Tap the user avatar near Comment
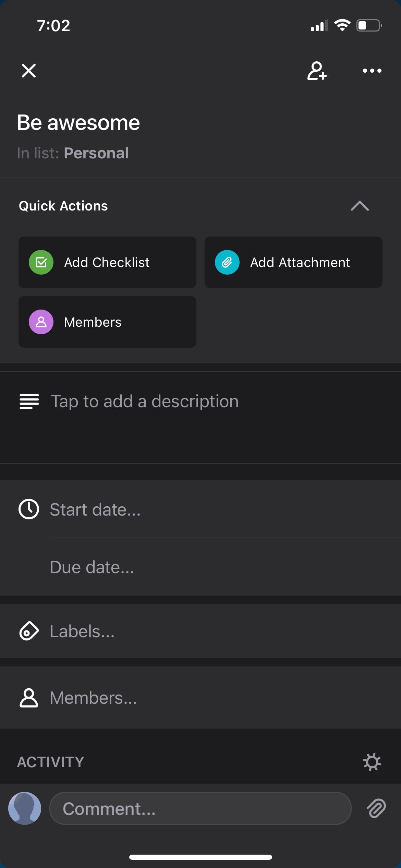401x868 pixels. [25, 808]
